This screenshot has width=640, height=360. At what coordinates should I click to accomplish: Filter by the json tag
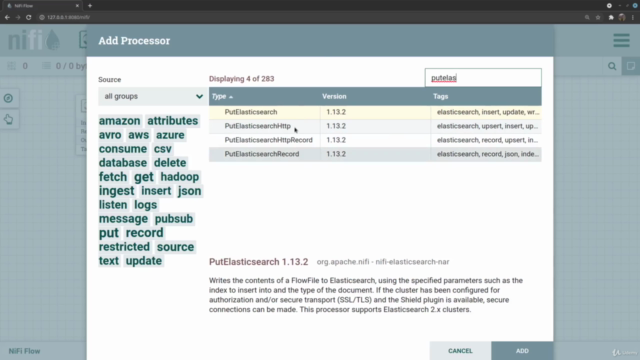[189, 191]
